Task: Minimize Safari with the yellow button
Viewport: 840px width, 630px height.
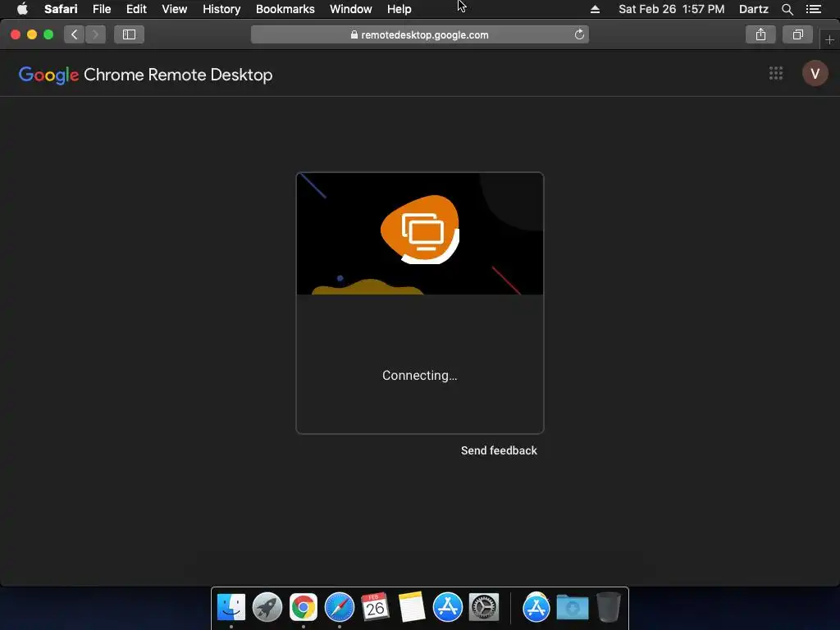Action: click(32, 34)
